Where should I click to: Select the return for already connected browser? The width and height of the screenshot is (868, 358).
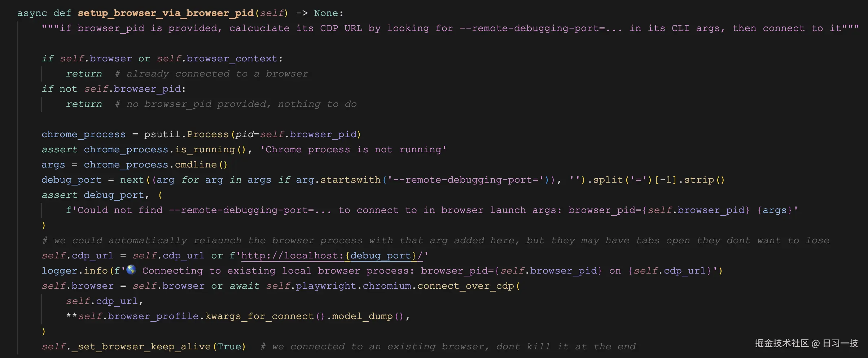pos(84,74)
